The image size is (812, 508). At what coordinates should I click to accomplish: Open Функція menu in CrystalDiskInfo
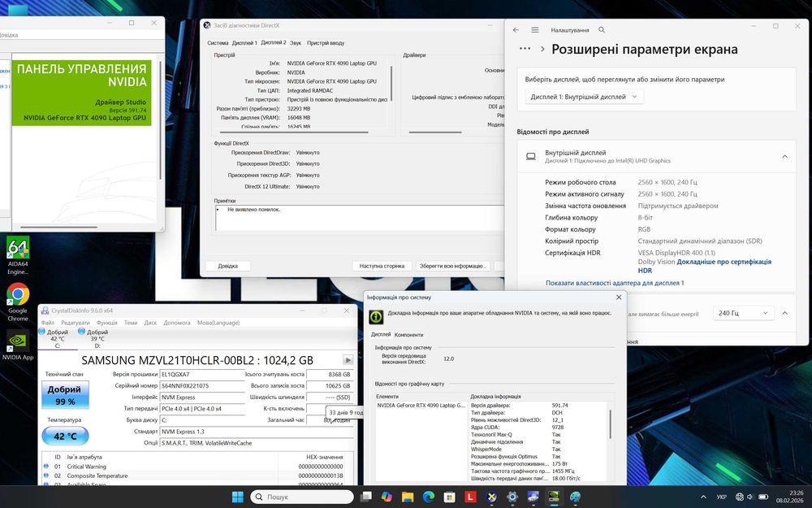(x=106, y=323)
